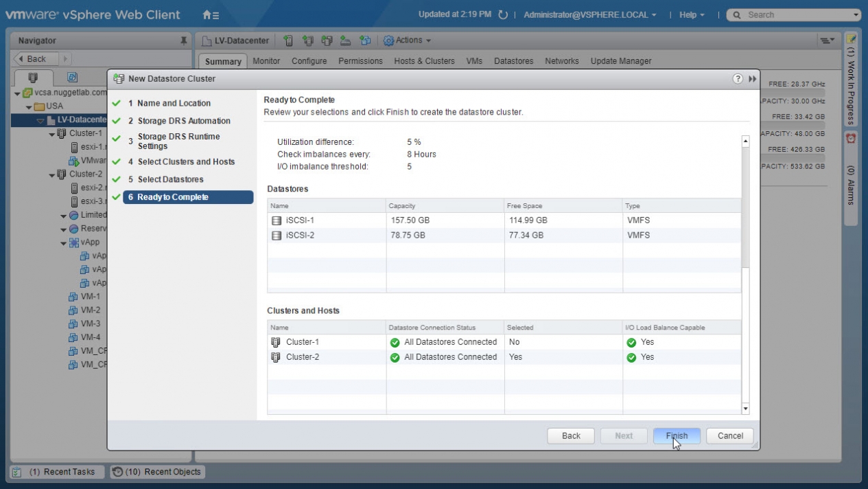Viewport: 868px width, 489px height.
Task: Minimize wizard with the double arrow icon
Action: (x=753, y=79)
